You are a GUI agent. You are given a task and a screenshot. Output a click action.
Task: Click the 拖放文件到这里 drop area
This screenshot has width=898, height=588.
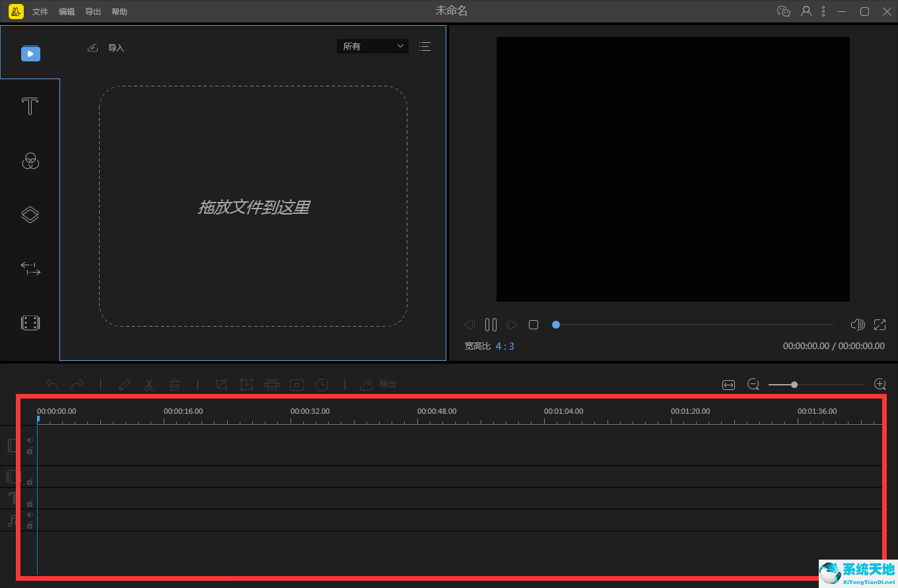(254, 207)
